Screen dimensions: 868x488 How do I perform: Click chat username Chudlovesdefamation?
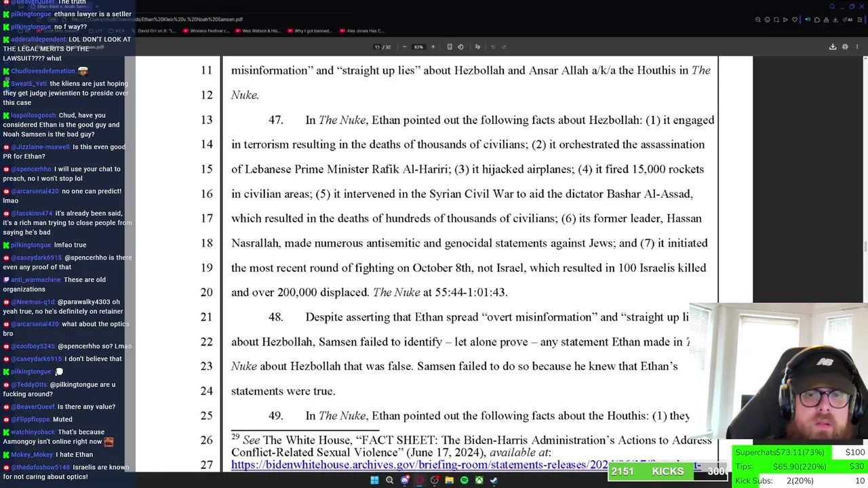coord(43,70)
